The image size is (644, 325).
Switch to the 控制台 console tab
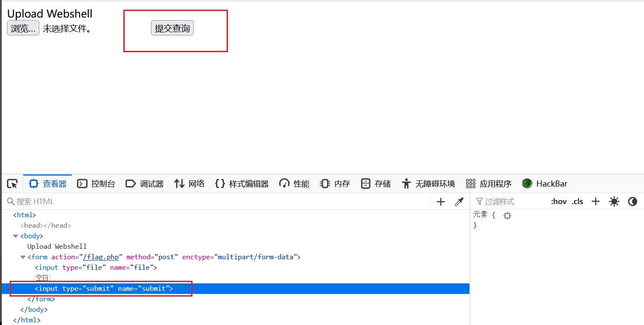(x=96, y=184)
